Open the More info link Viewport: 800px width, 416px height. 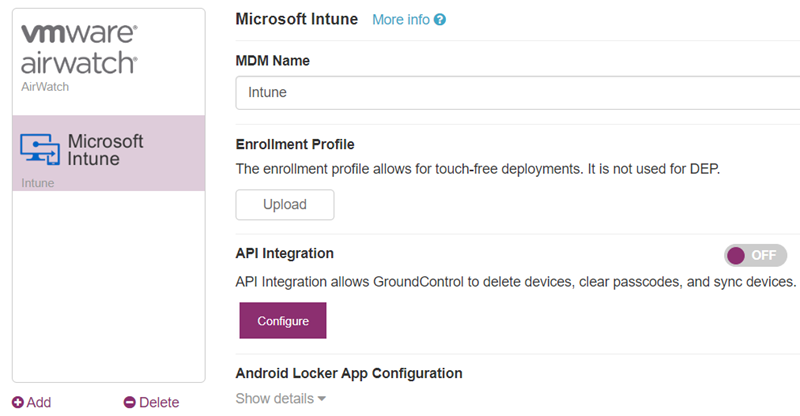(401, 20)
